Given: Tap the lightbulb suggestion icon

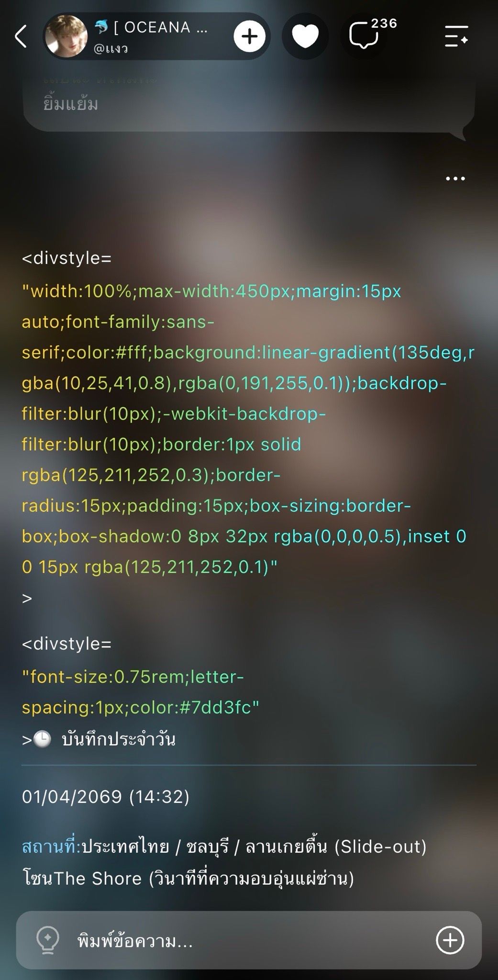Looking at the screenshot, I should [x=48, y=940].
